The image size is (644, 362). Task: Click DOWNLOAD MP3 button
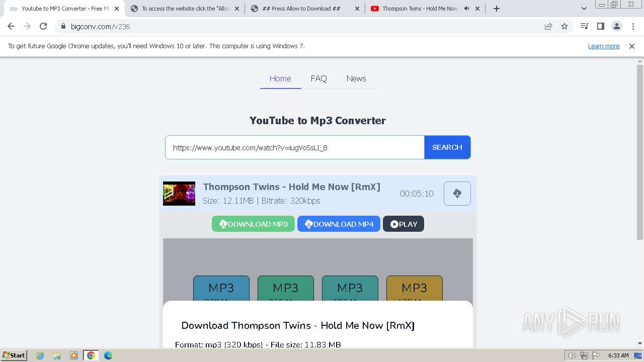253,224
